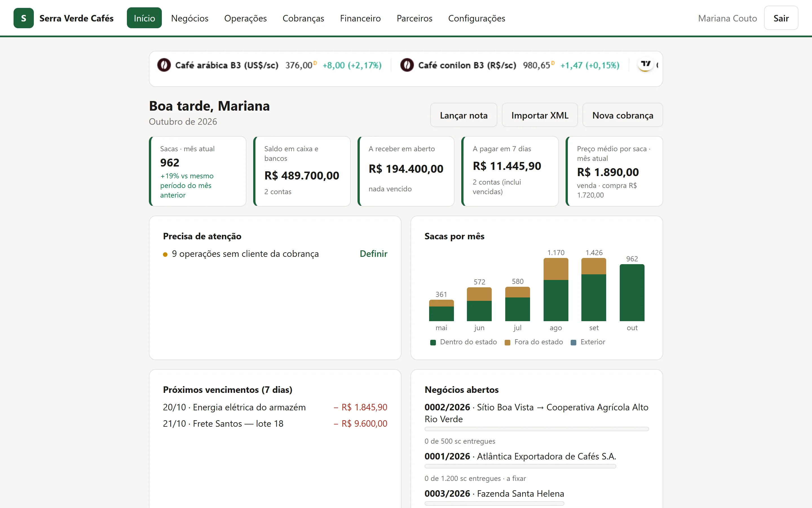Click the Café conilon B3 coffee bean icon

coord(407,65)
